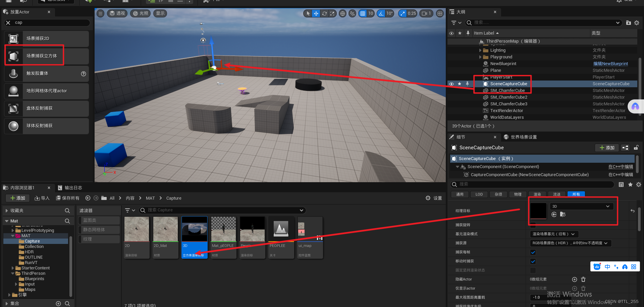Activate the rotate gizmo tool

pos(324,13)
